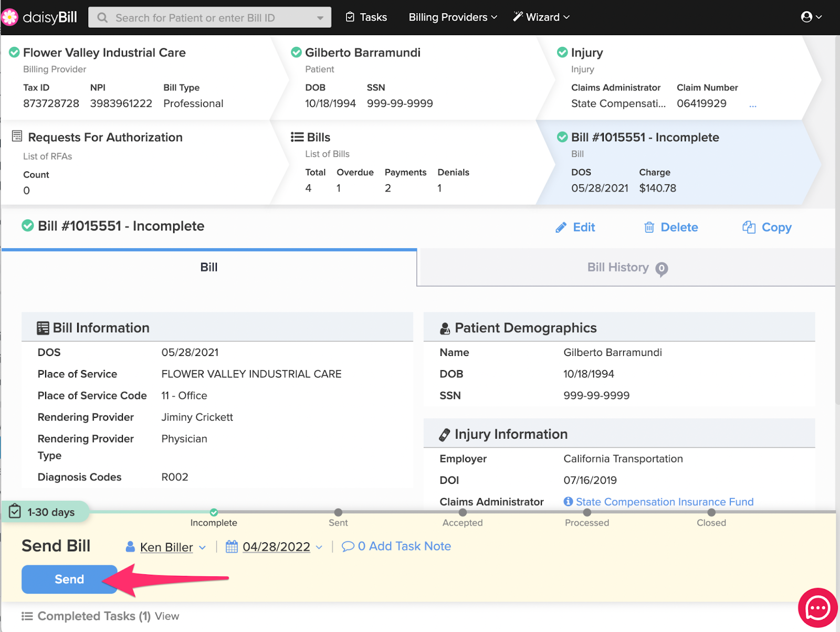Image resolution: width=840 pixels, height=632 pixels.
Task: Click the Completed Tasks list icon
Action: click(27, 616)
